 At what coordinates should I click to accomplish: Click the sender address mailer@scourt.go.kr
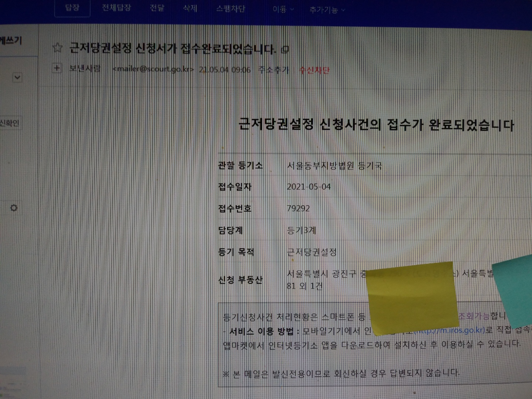(x=153, y=69)
